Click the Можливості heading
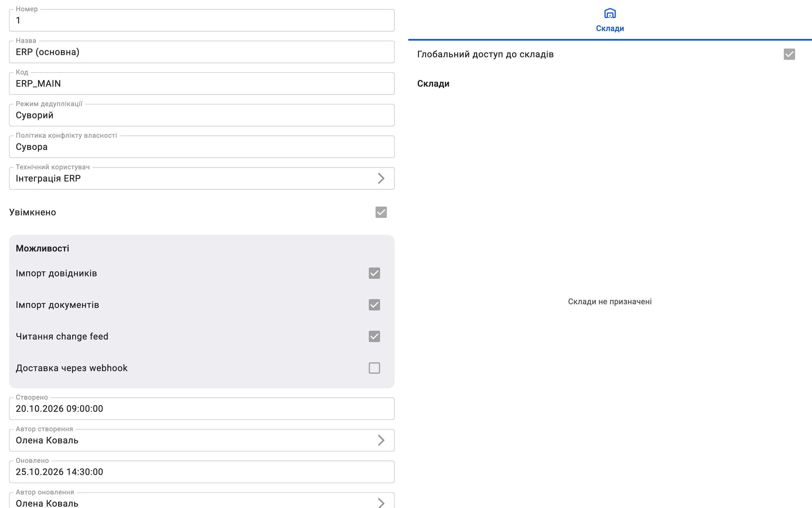 click(x=43, y=248)
